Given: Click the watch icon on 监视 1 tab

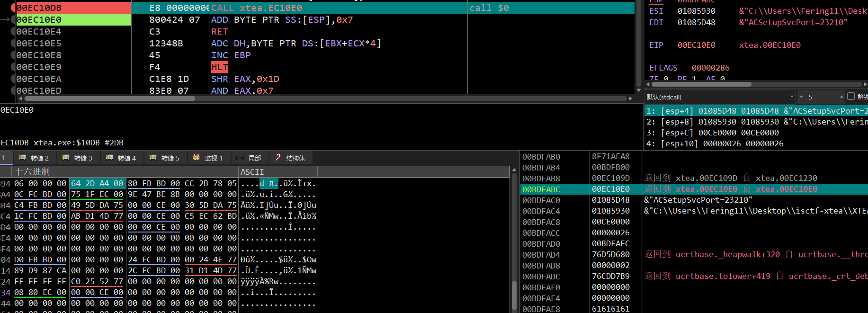Looking at the screenshot, I should 196,157.
